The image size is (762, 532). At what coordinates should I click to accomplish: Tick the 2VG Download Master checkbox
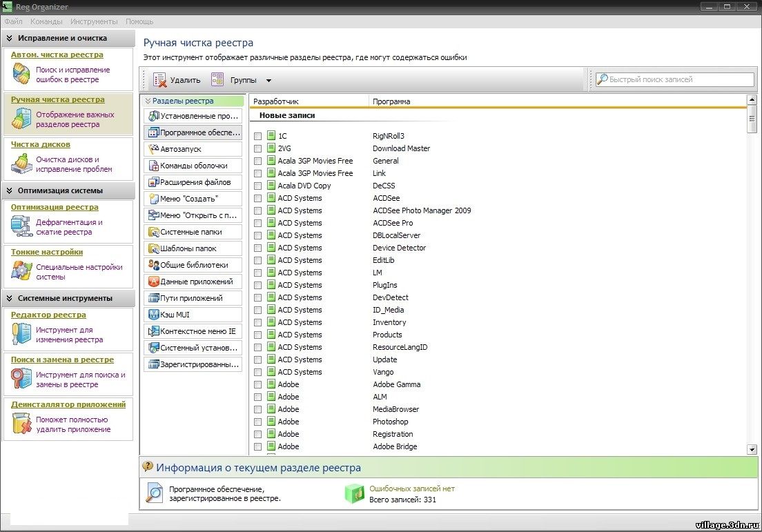(258, 148)
